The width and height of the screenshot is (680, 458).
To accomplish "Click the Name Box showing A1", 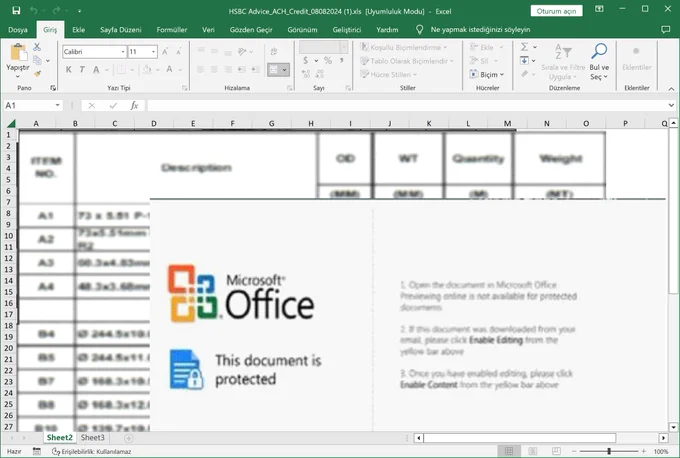I will [33, 105].
